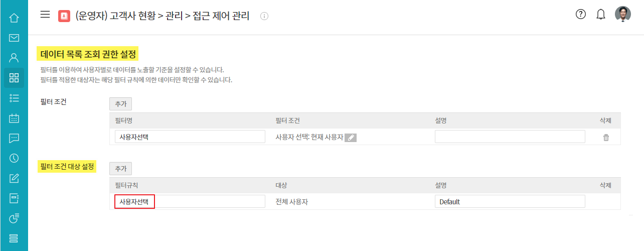Open the list icon in the sidebar

pyautogui.click(x=14, y=98)
